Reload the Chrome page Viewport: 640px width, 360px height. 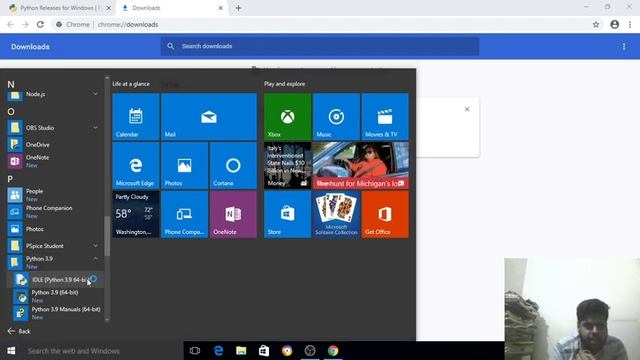pyautogui.click(x=40, y=24)
